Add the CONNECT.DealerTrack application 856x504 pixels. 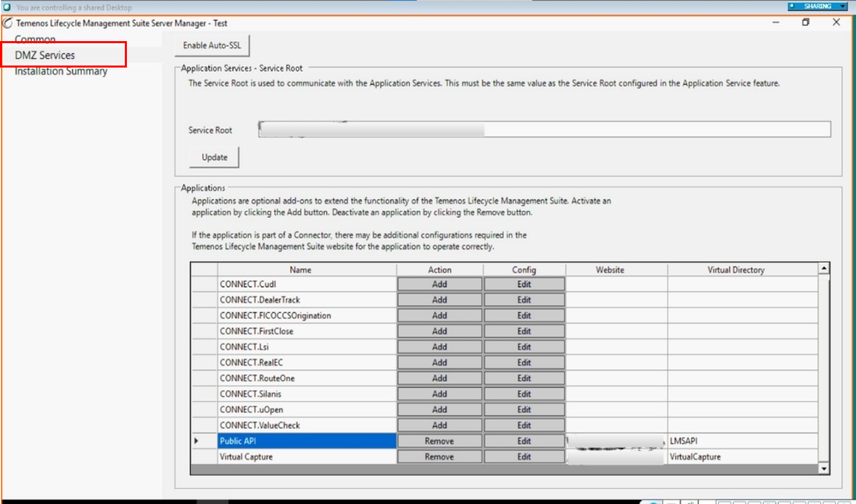coord(439,299)
